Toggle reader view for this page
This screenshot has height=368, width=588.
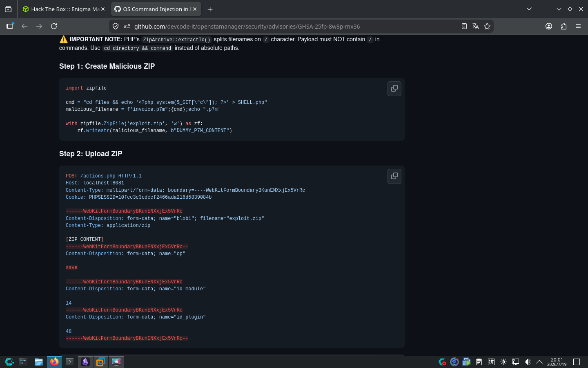tap(464, 26)
